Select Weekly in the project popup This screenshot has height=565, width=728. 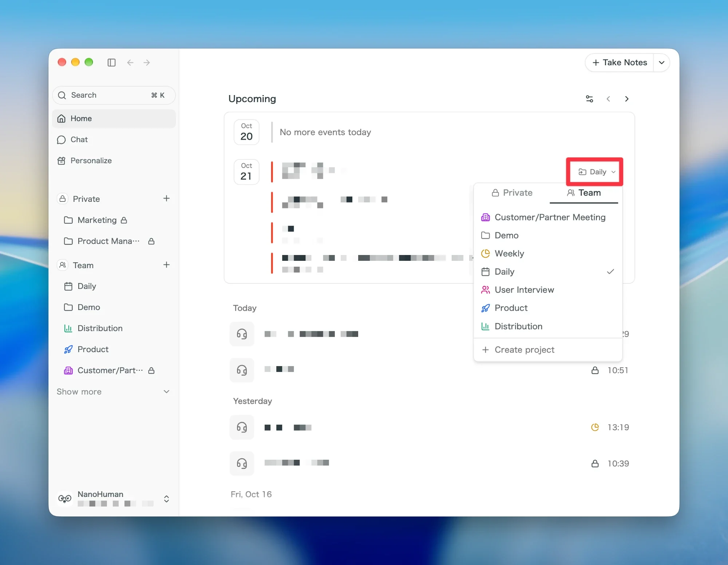[x=548, y=254]
